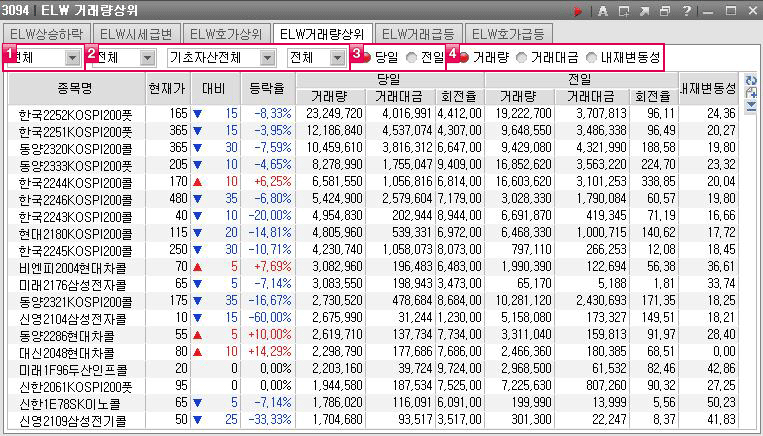Select row 신한1E78SK이노콜

373,403
